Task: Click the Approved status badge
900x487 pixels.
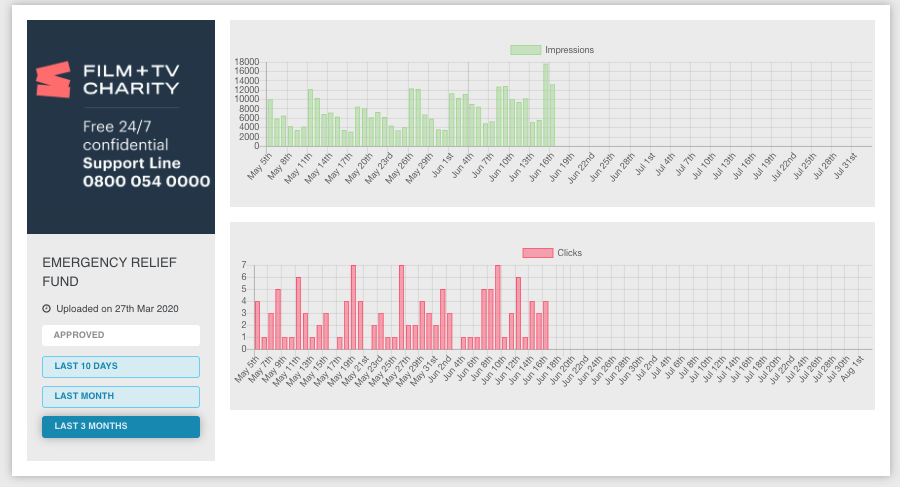Action: (121, 335)
